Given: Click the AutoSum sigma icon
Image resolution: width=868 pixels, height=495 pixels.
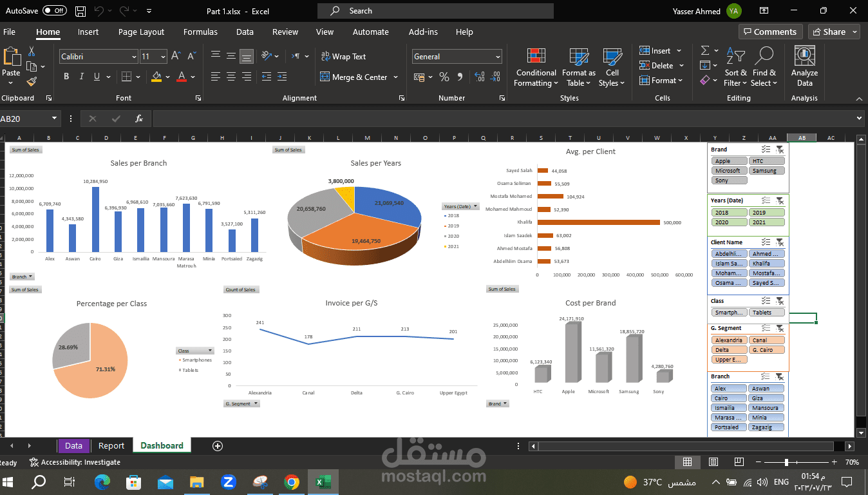Looking at the screenshot, I should tap(705, 50).
